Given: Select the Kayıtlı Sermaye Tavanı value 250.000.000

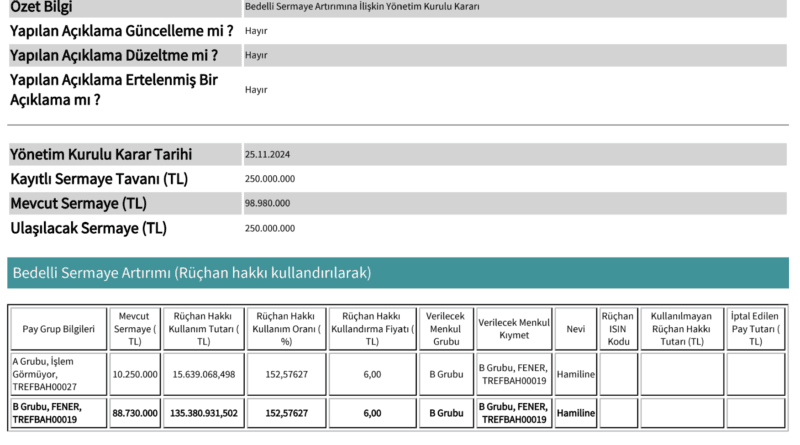Looking at the screenshot, I should point(270,179).
